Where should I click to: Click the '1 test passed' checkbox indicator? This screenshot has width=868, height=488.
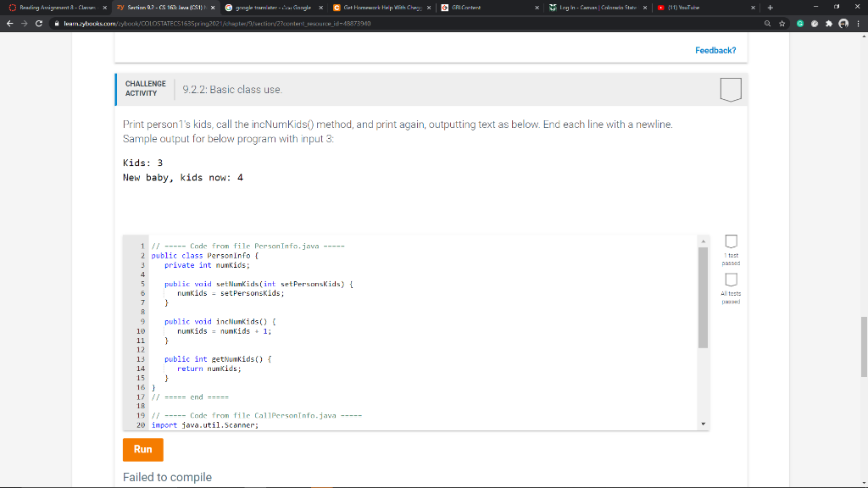[731, 242]
